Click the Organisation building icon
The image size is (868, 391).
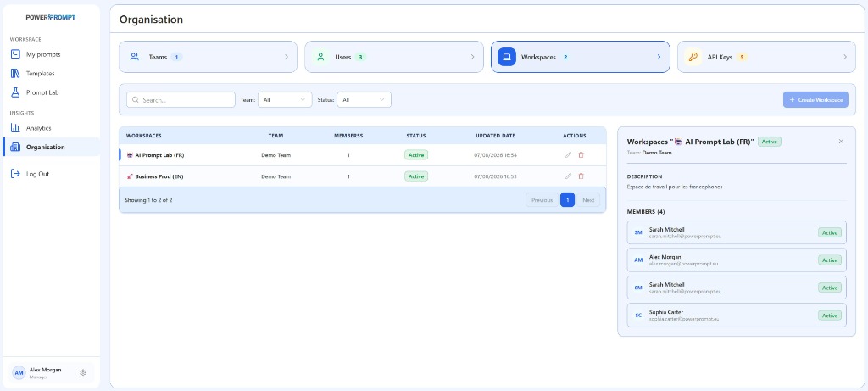15,147
